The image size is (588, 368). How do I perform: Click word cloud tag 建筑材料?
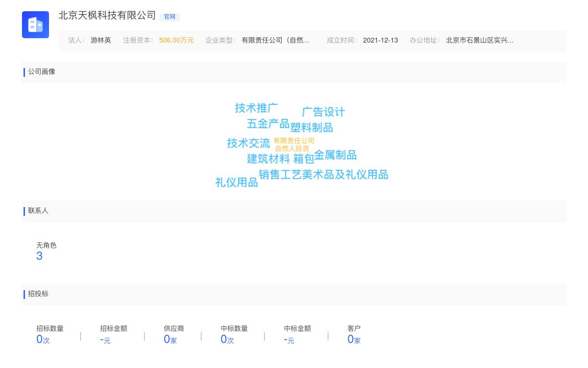pyautogui.click(x=269, y=159)
